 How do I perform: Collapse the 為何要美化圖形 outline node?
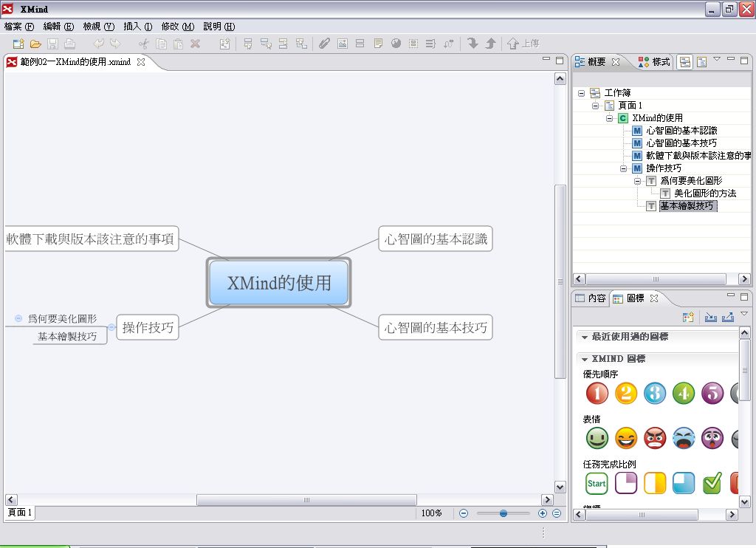pos(637,181)
